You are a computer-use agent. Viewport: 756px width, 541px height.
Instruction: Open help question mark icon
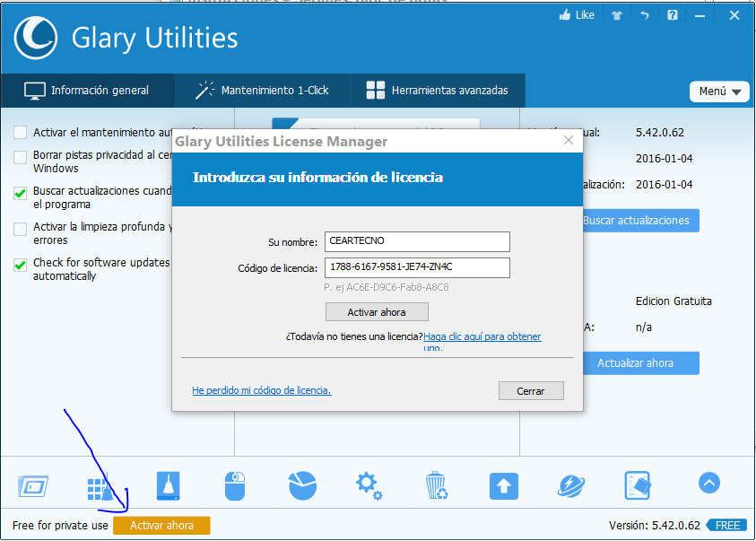pyautogui.click(x=672, y=15)
